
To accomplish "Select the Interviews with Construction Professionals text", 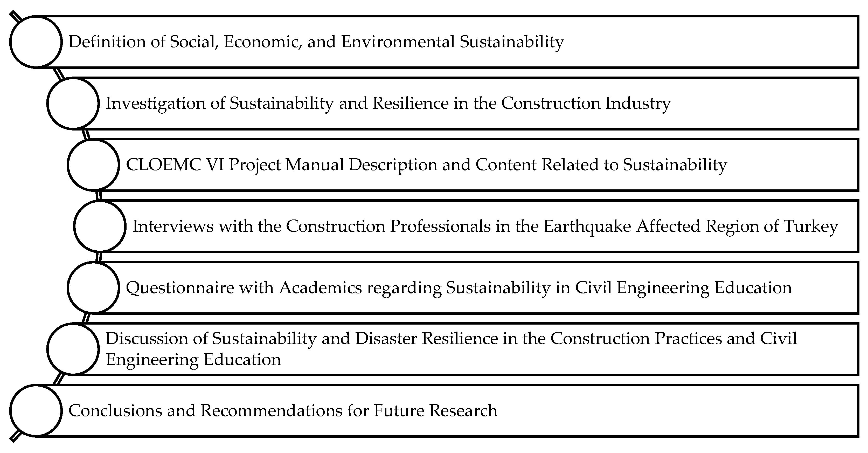I will pyautogui.click(x=485, y=227).
